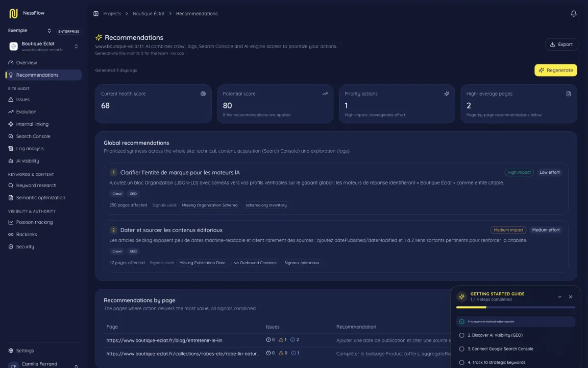Screen dimensions: 588x368
Task: Check the Discover AI Visibility (GEO) step
Action: click(461, 335)
